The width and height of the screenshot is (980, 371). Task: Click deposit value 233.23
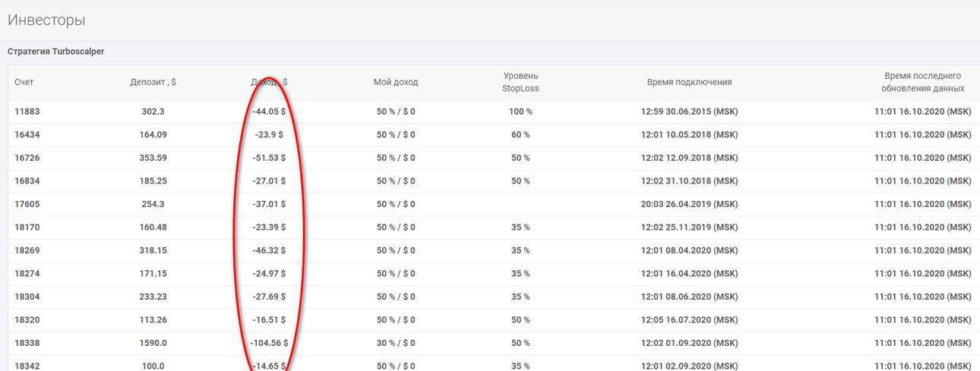tap(153, 297)
